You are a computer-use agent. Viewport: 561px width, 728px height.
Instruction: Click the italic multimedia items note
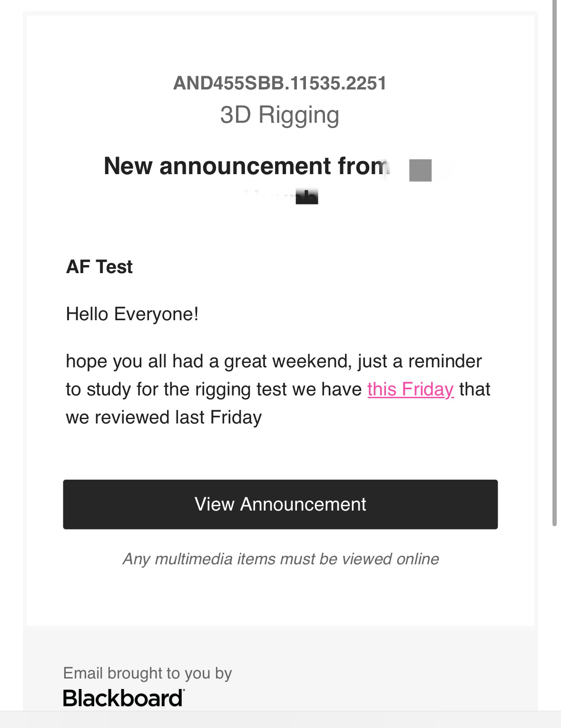coord(281,559)
